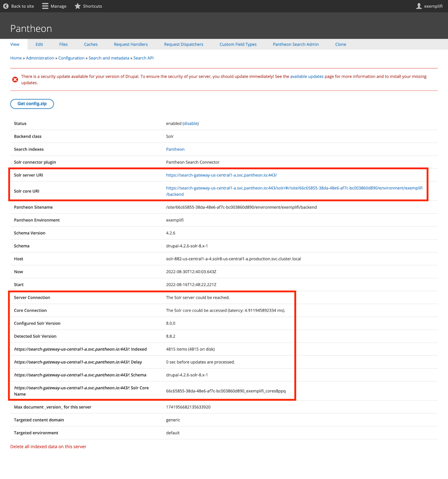Open Search and metadata breadcrumb
Image resolution: width=448 pixels, height=479 pixels.
click(x=109, y=58)
